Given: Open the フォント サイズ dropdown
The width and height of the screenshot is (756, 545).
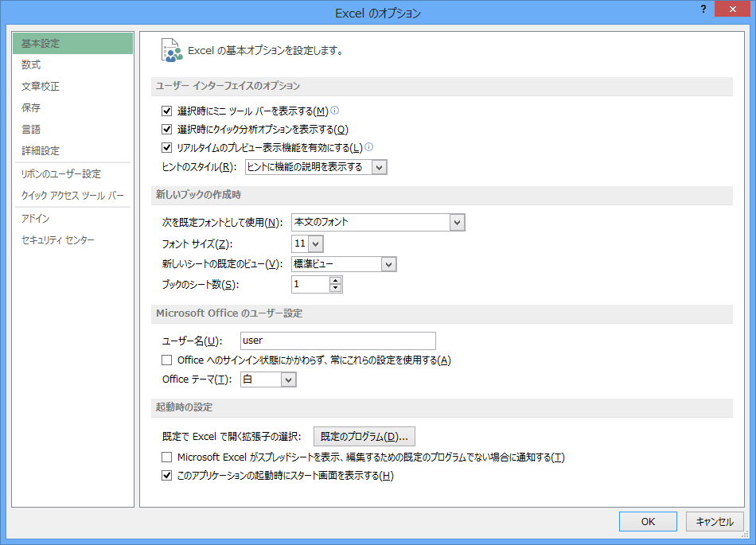Looking at the screenshot, I should (x=315, y=243).
